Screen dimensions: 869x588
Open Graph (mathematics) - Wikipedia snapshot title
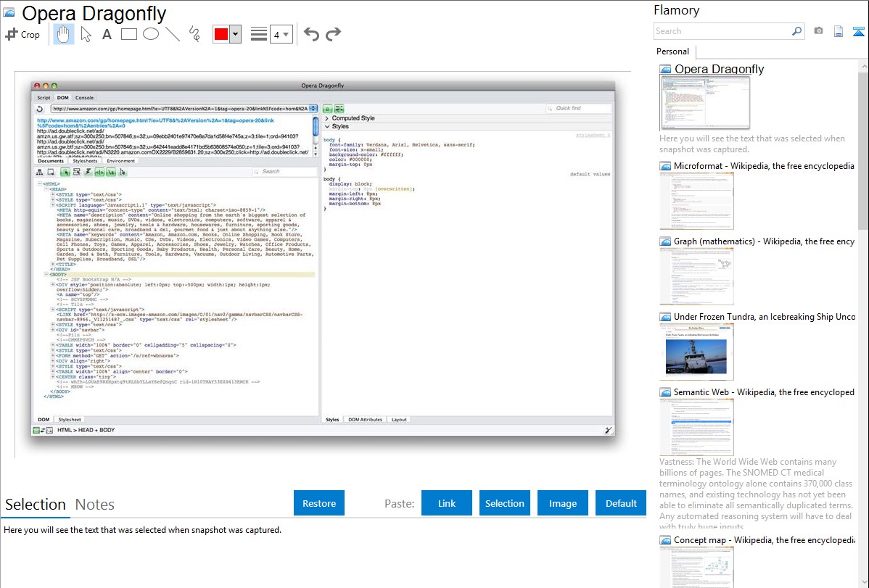764,241
